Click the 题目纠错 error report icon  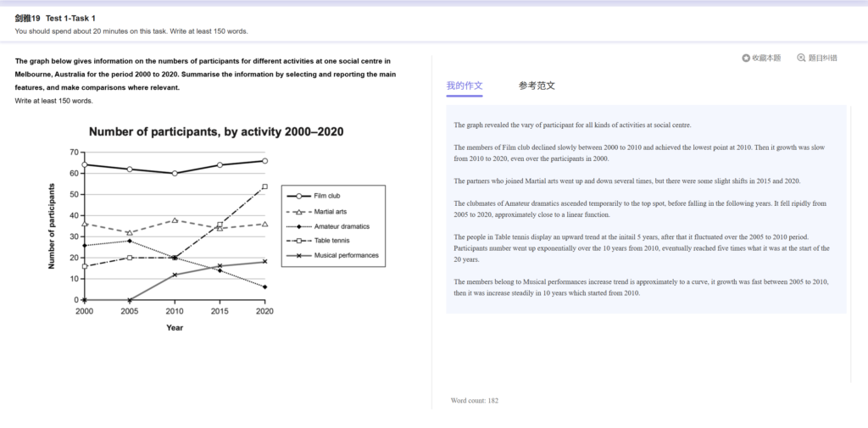click(801, 58)
